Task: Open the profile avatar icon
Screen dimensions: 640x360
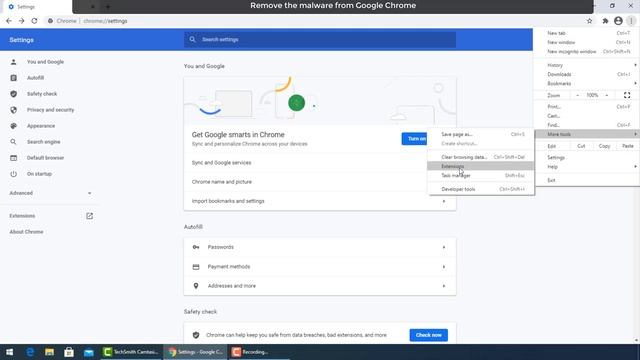Action: 618,21
